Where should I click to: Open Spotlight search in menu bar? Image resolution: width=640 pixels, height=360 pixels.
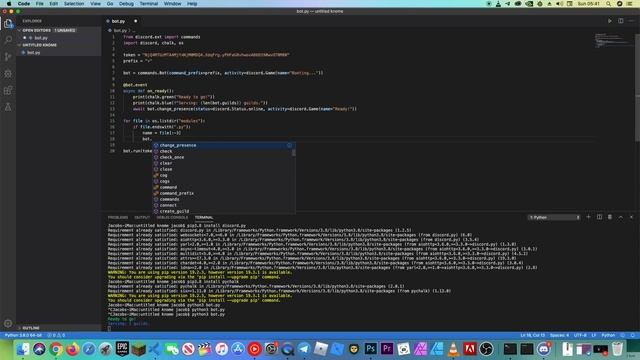pos(609,4)
